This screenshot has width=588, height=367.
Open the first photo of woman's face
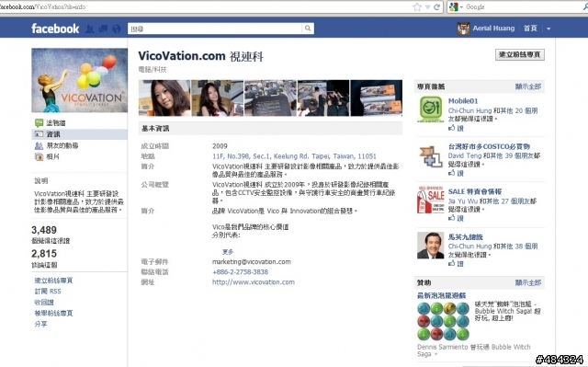point(164,97)
